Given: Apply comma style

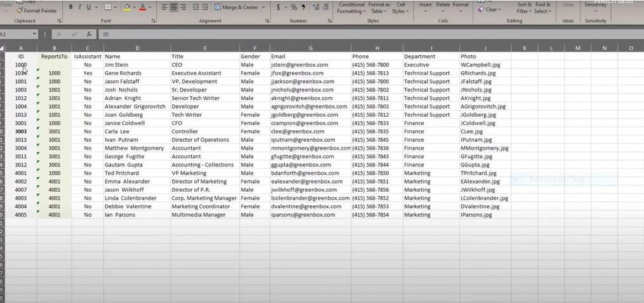Looking at the screenshot, I should point(303,8).
